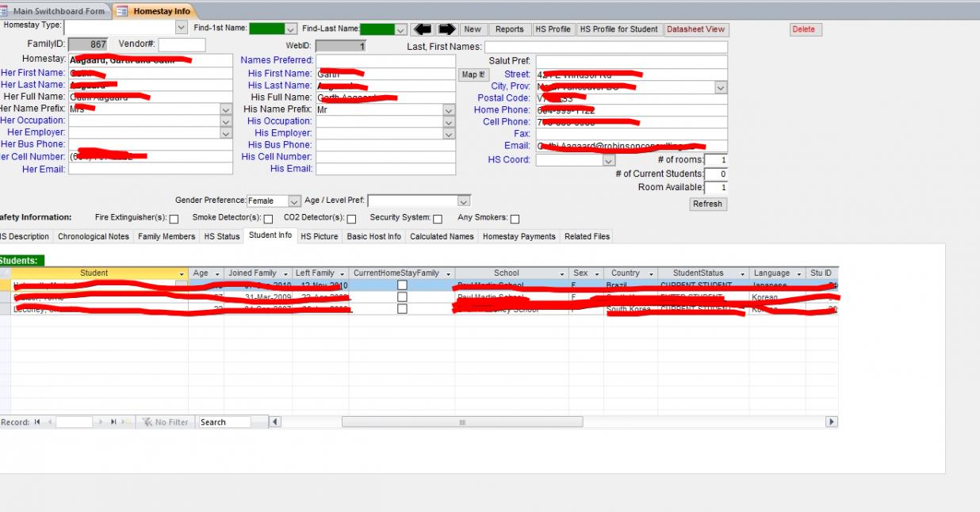980x512 pixels.
Task: Click the Map It! button
Action: coord(473,75)
